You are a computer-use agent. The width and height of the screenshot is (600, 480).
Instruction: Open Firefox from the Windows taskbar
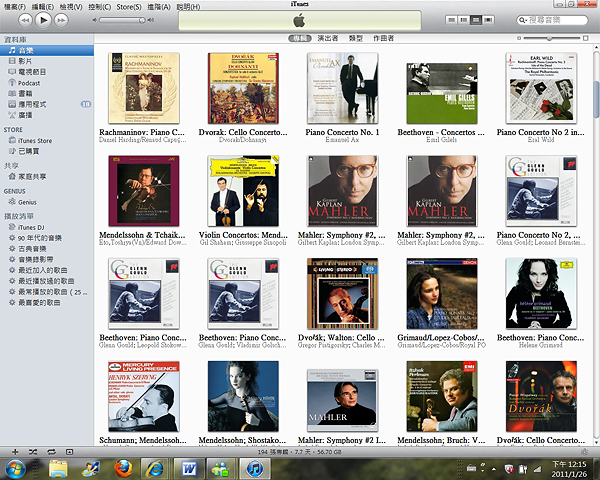[x=124, y=469]
